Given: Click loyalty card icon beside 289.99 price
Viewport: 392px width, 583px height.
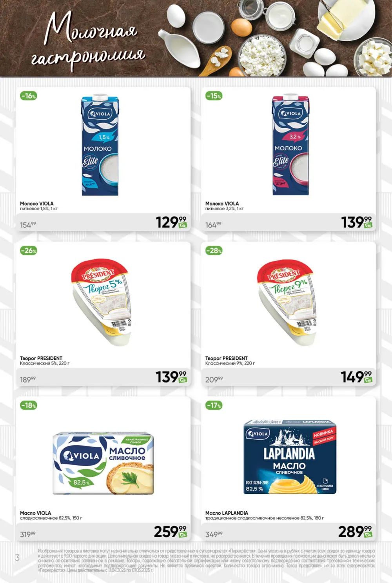Looking at the screenshot, I should click(x=368, y=535).
